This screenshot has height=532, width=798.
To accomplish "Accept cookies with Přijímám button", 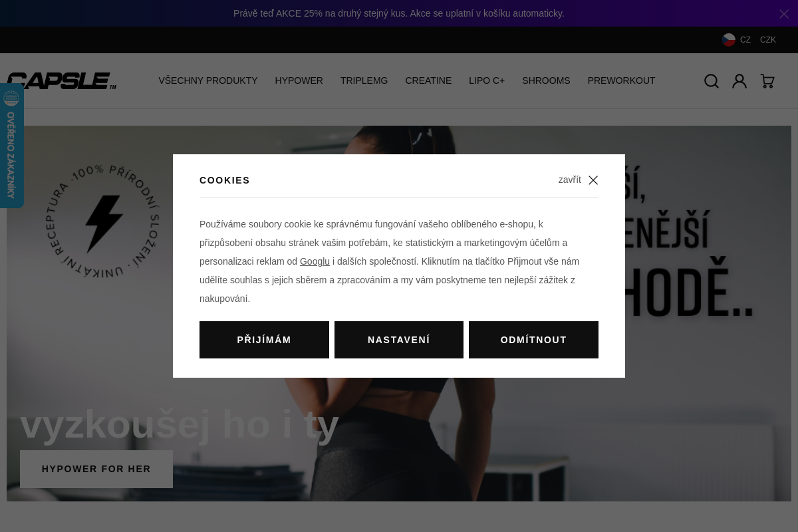I will point(264,340).
